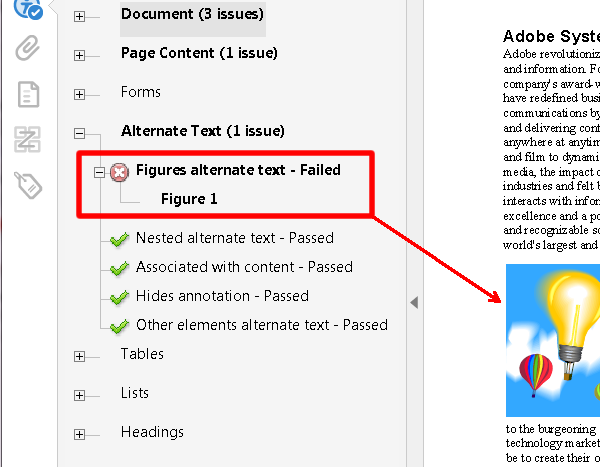Collapse the side panel with arrow handle
Image resolution: width=600 pixels, height=467 pixels.
click(x=414, y=302)
